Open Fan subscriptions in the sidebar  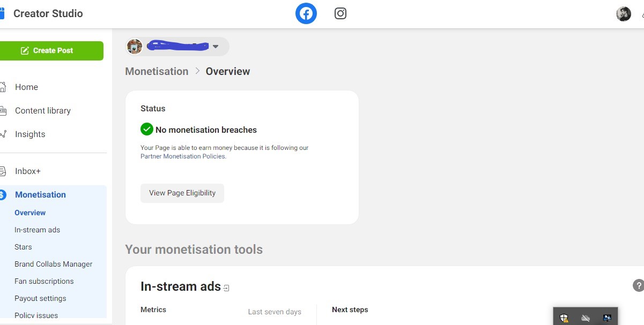[44, 281]
